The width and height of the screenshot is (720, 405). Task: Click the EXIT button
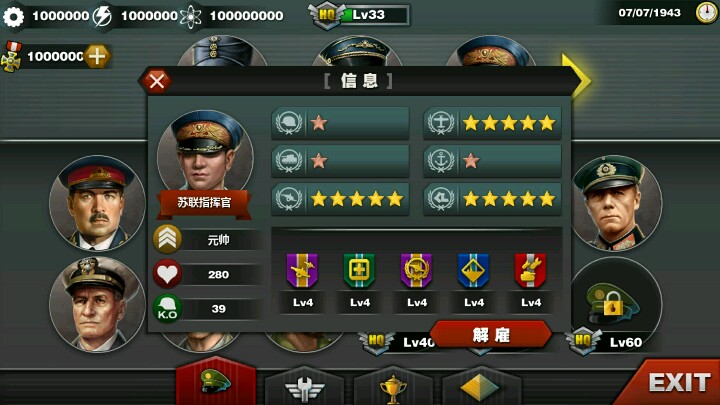[675, 382]
